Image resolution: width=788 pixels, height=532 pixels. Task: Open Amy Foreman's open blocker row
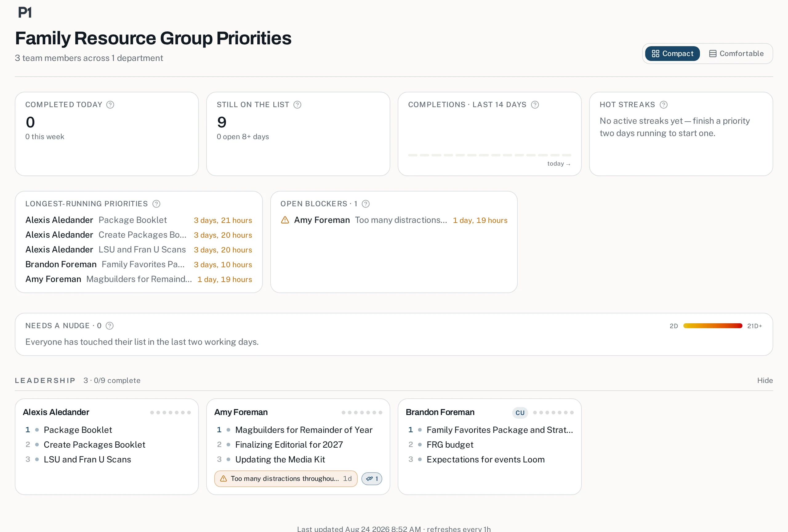click(394, 220)
